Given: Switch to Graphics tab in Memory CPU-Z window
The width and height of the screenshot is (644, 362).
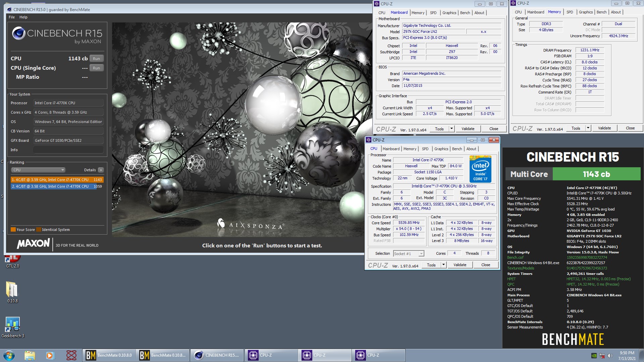Looking at the screenshot, I should coord(586,12).
